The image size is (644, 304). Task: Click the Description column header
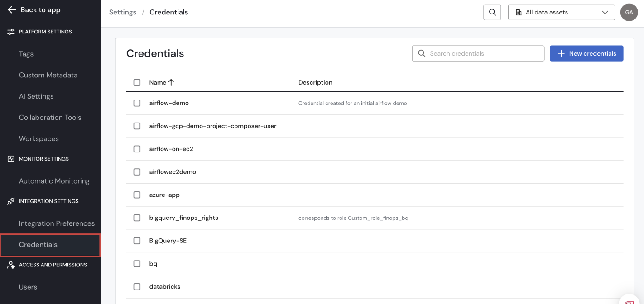[315, 82]
